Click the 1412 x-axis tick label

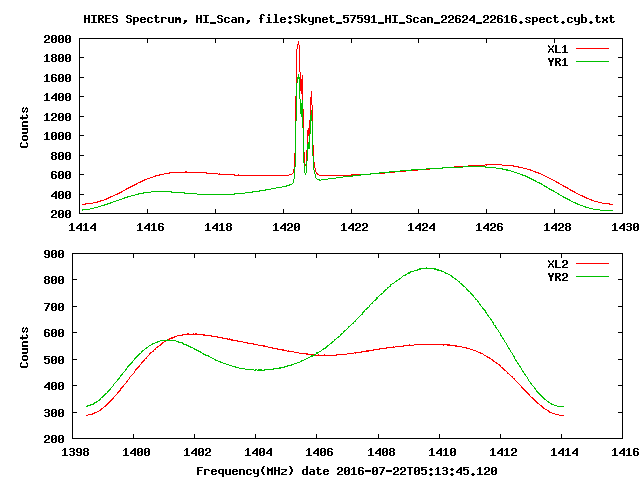click(x=503, y=452)
